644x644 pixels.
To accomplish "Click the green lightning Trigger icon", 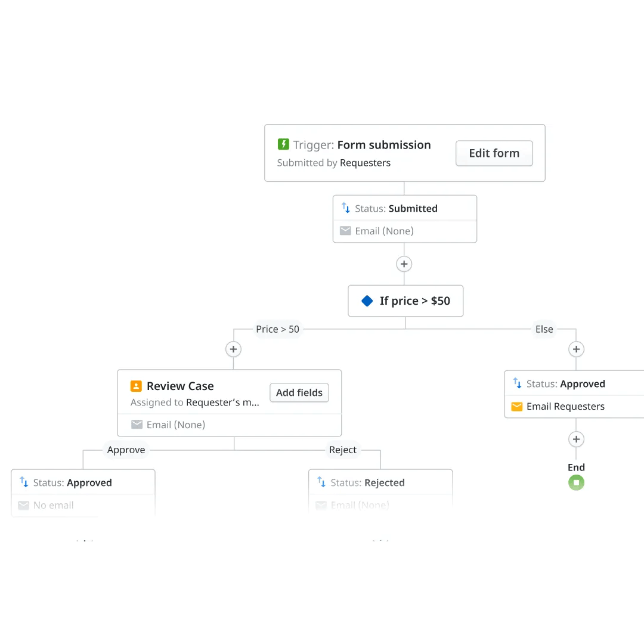I will point(283,144).
